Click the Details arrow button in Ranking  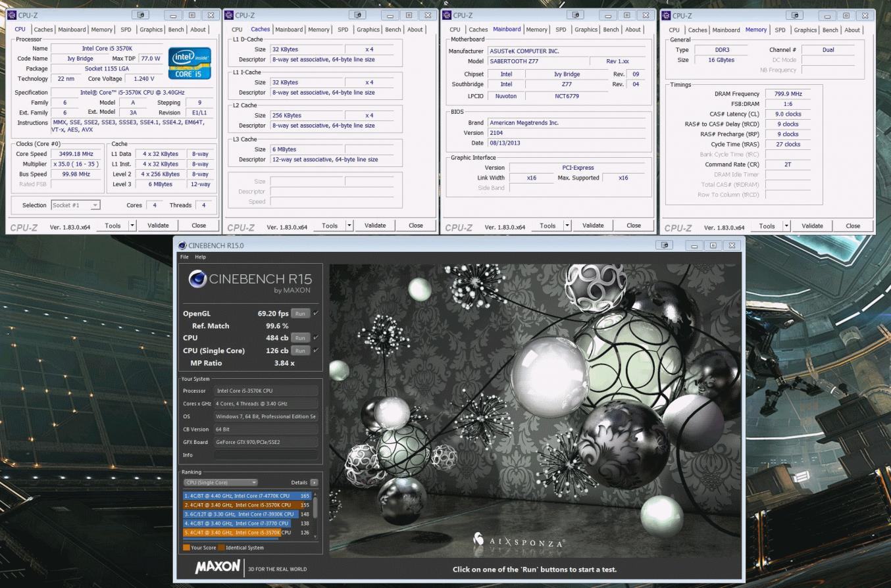coord(314,482)
